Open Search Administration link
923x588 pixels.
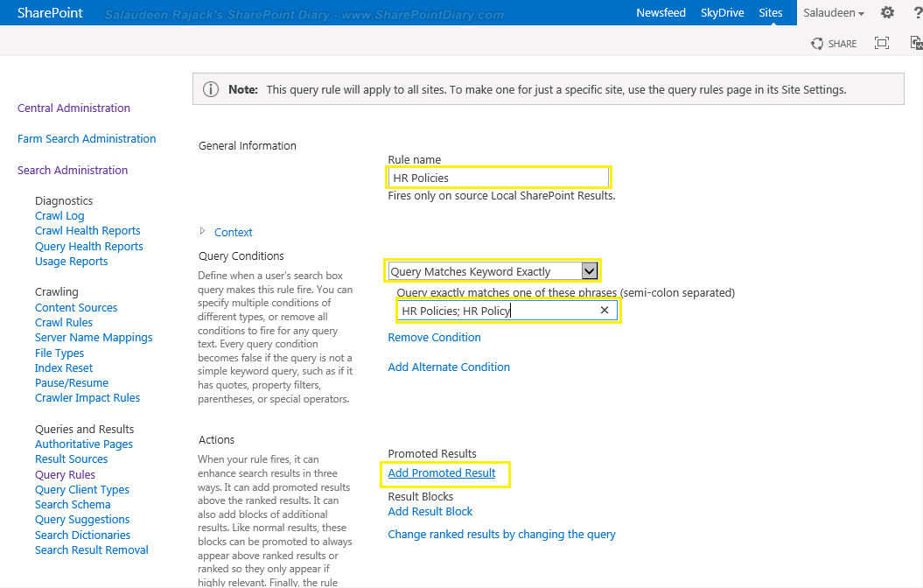coord(73,170)
